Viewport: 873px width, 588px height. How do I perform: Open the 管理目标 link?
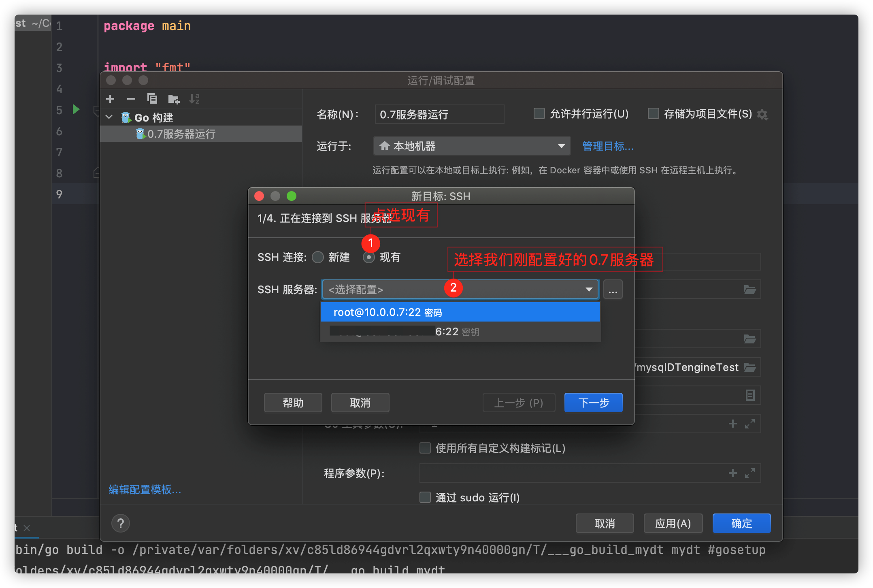click(x=607, y=146)
